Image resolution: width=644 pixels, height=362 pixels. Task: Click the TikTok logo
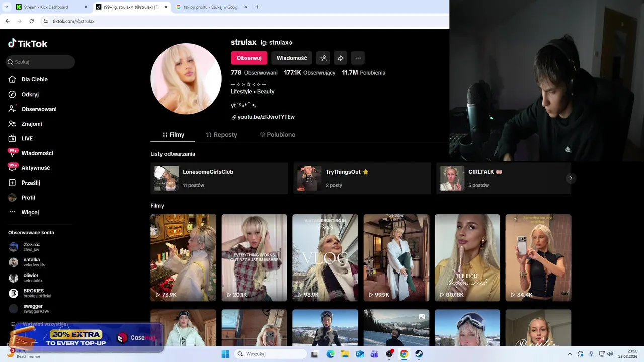[28, 44]
